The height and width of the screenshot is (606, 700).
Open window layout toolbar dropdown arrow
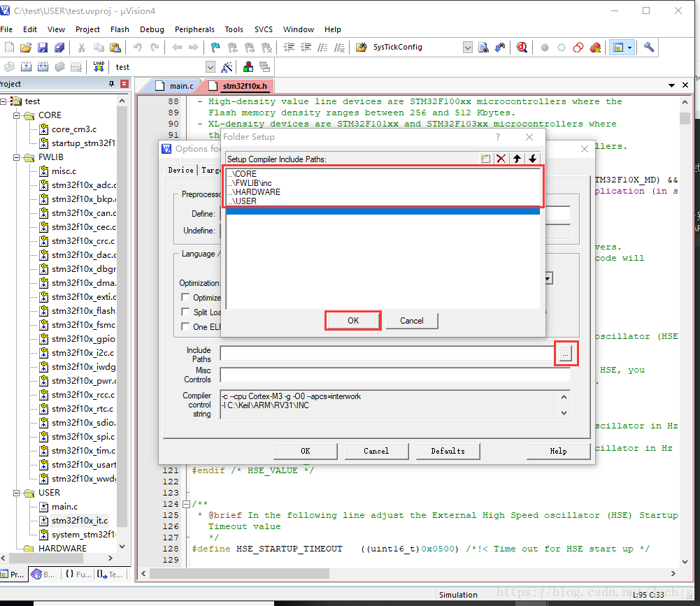629,48
